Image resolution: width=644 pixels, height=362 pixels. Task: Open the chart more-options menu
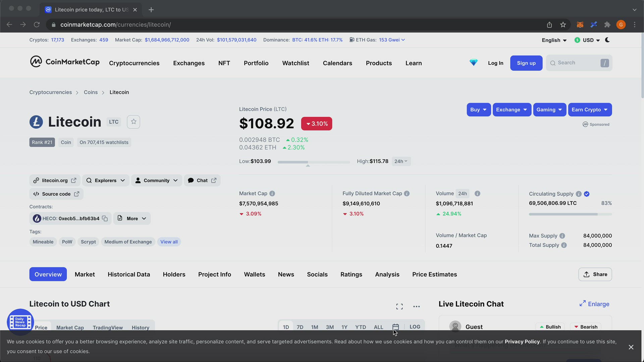tap(417, 306)
